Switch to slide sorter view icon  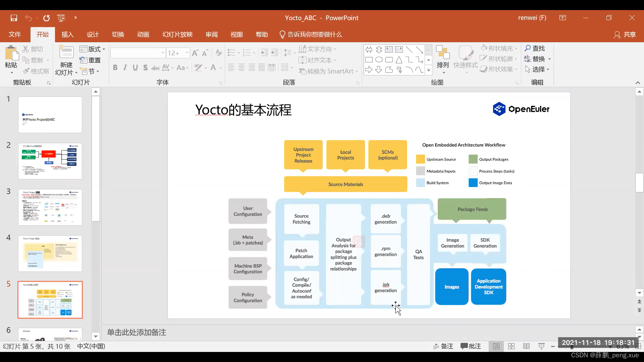pos(511,346)
